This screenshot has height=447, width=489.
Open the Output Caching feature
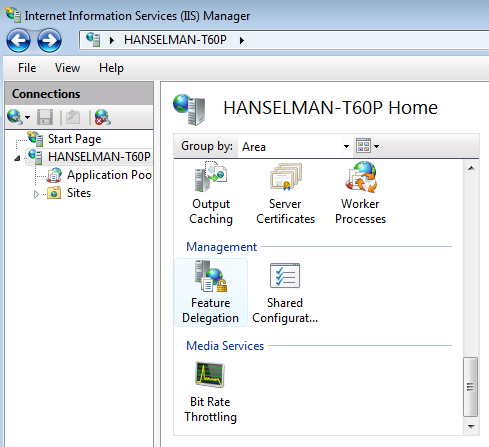point(211,193)
